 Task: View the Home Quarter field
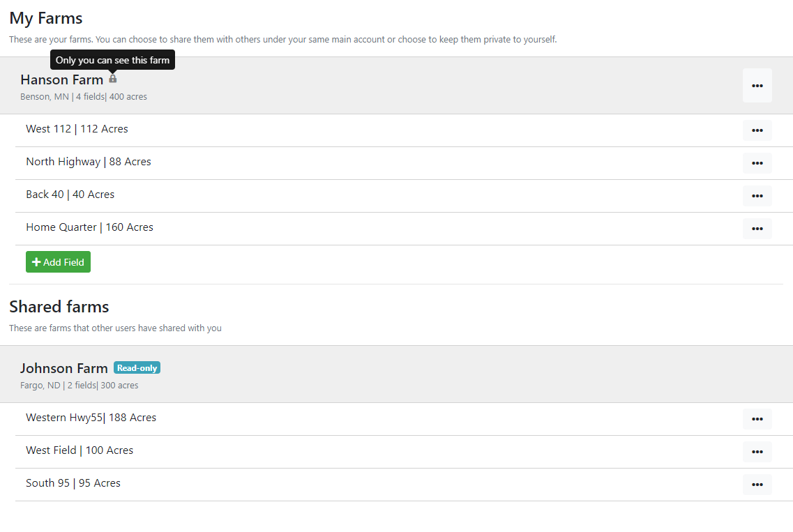89,227
